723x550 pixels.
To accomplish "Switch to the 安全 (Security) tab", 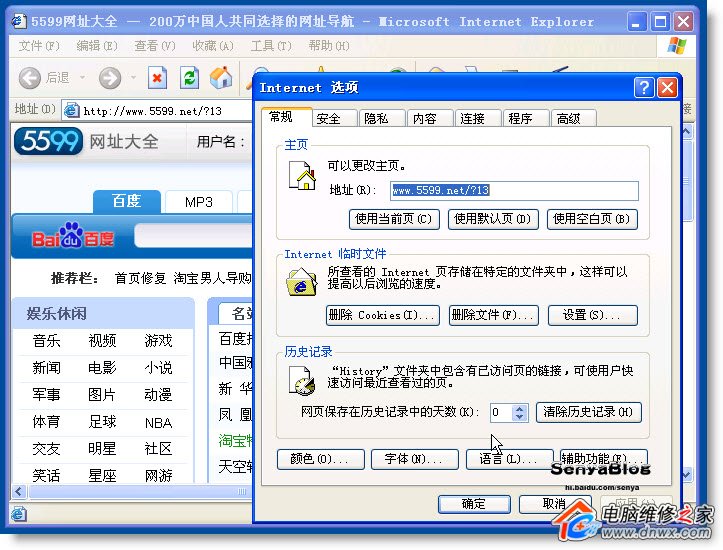I will tap(329, 118).
